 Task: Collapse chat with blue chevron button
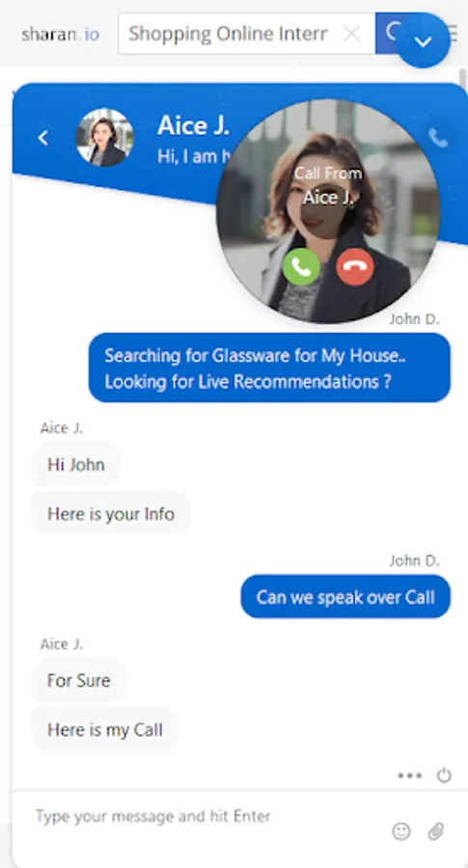[424, 41]
